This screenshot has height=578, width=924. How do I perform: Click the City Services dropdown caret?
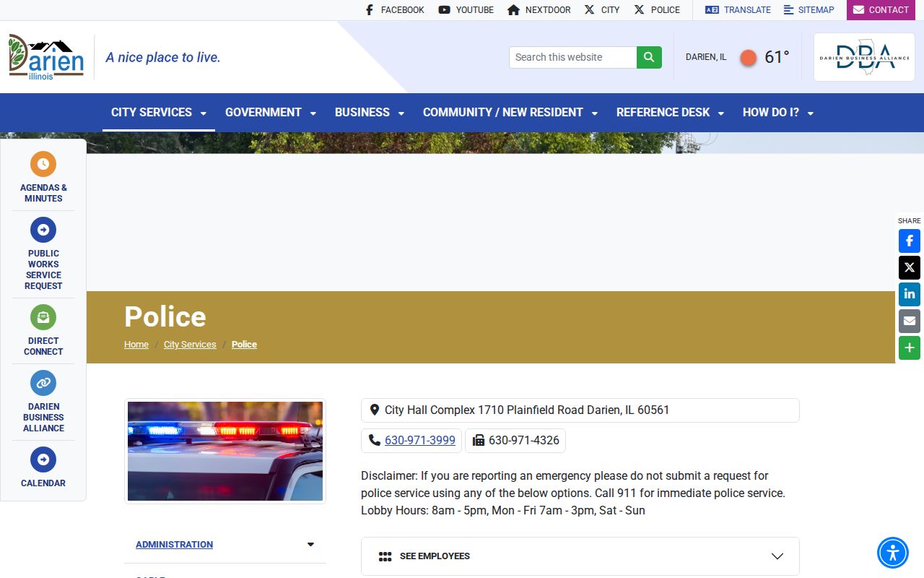pos(204,113)
